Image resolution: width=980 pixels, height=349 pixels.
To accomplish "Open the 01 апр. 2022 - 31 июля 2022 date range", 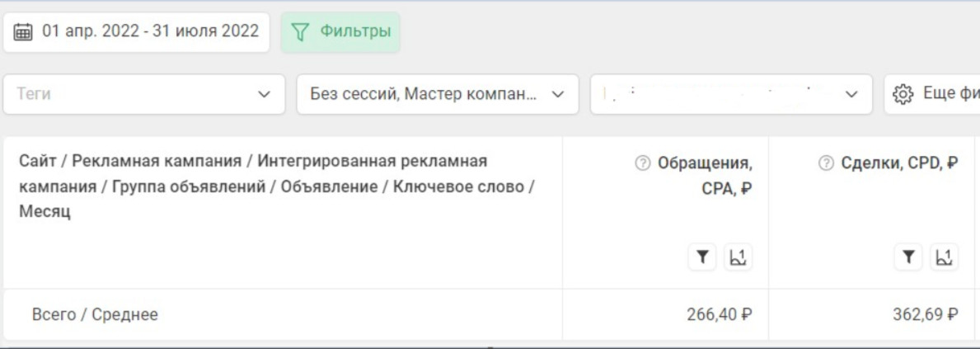I will pos(150,32).
